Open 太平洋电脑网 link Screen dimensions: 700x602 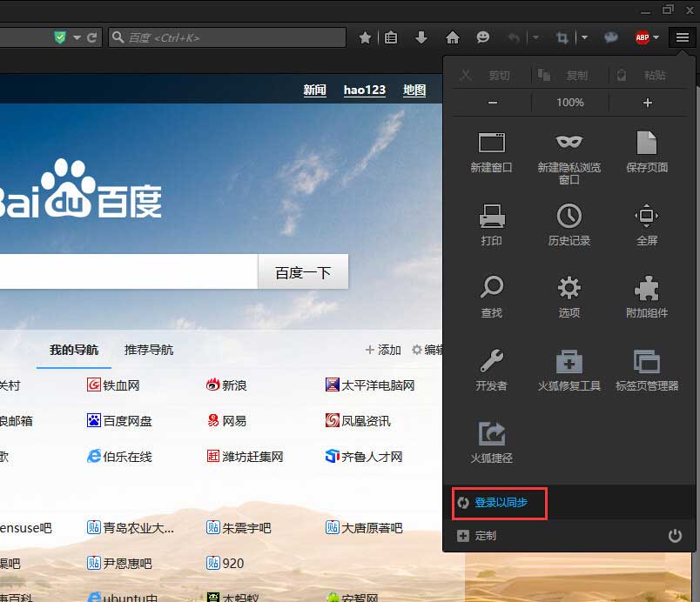pos(370,385)
